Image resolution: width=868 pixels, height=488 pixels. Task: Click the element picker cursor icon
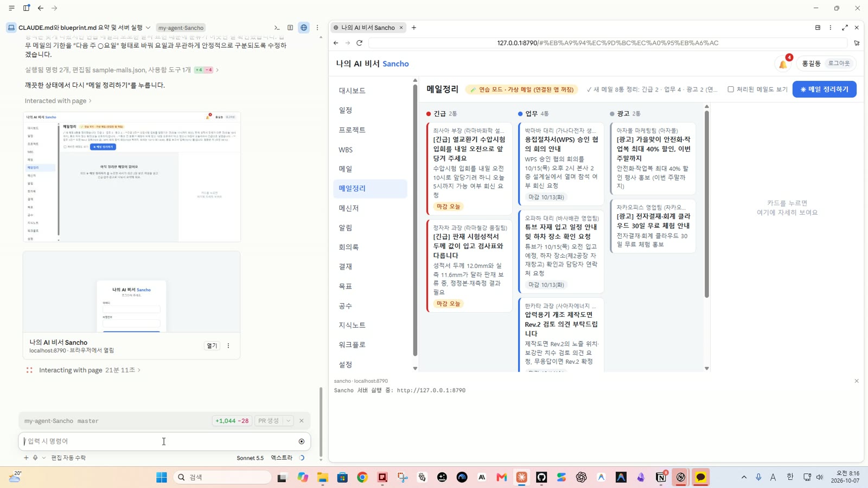(x=857, y=43)
